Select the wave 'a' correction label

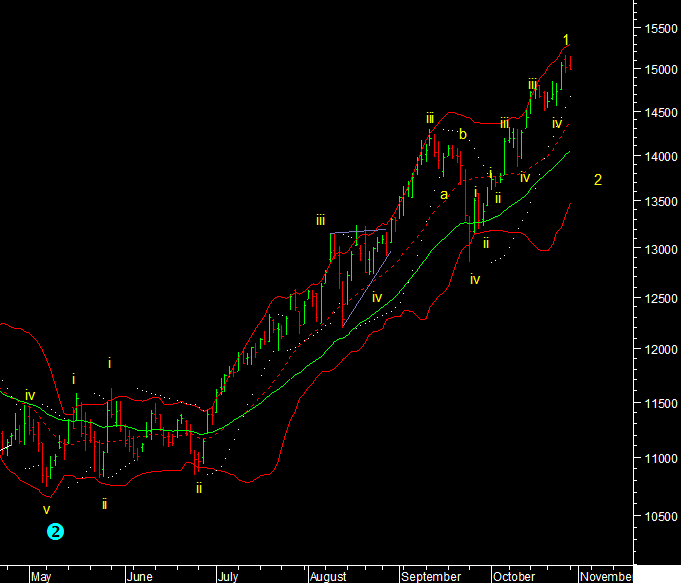point(443,195)
